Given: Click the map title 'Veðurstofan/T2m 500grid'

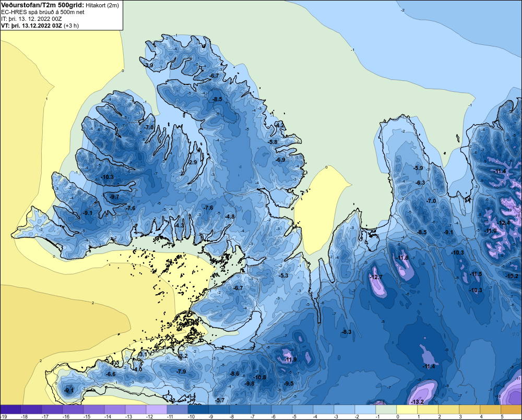Looking at the screenshot, I should point(42,5).
